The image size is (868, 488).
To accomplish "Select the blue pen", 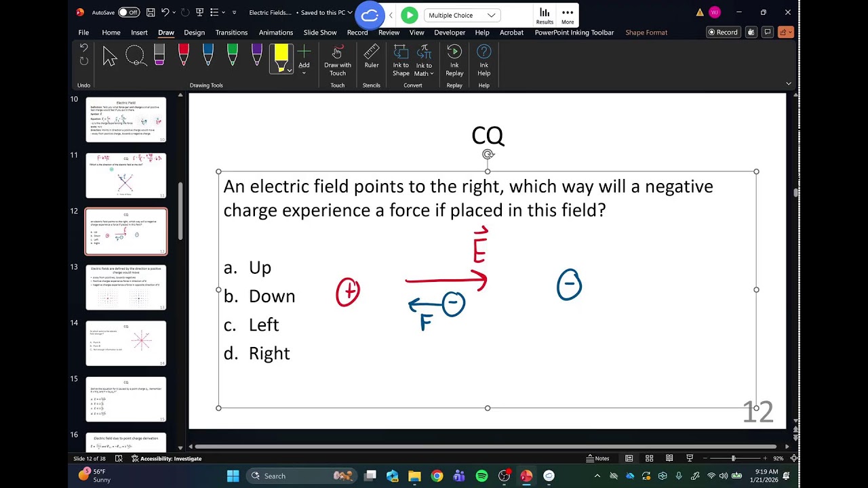I will pyautogui.click(x=208, y=56).
